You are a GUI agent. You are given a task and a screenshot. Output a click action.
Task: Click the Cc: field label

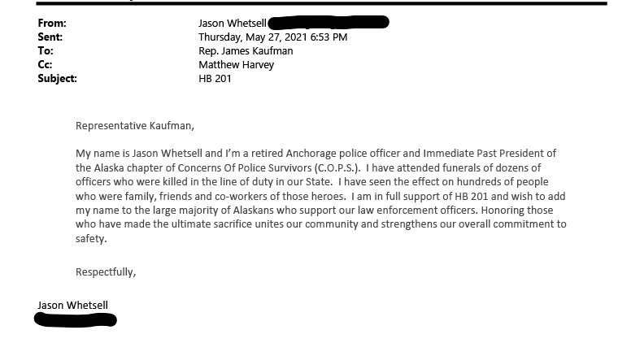(45, 64)
